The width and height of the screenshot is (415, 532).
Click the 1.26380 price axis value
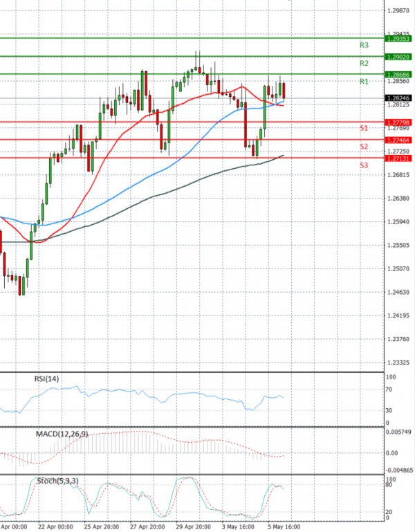(x=398, y=199)
